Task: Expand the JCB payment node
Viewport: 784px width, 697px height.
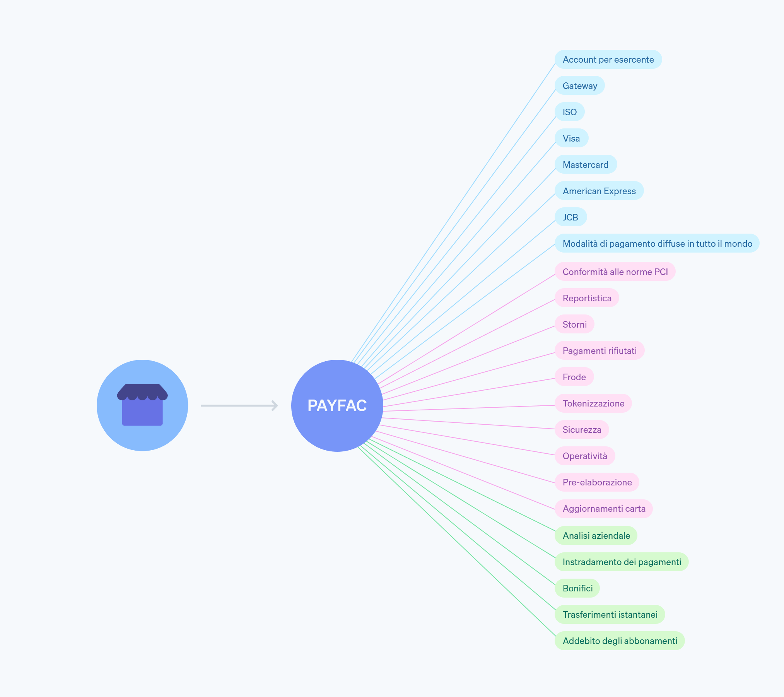Action: point(571,217)
